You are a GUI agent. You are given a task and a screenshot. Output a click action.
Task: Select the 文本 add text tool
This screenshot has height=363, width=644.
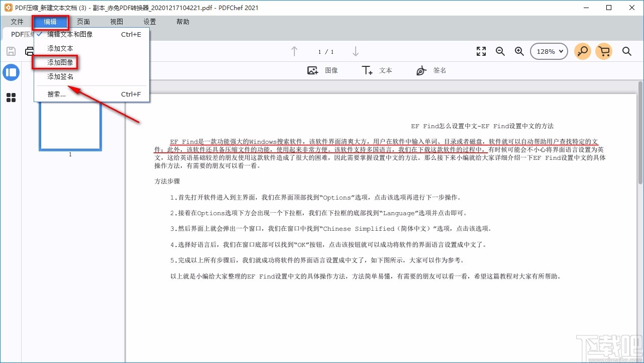coord(377,70)
